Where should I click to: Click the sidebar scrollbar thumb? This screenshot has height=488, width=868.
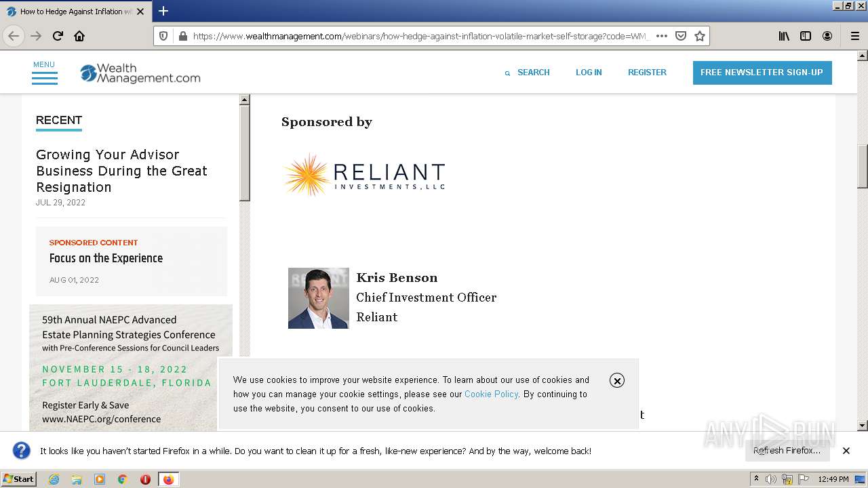tap(245, 153)
